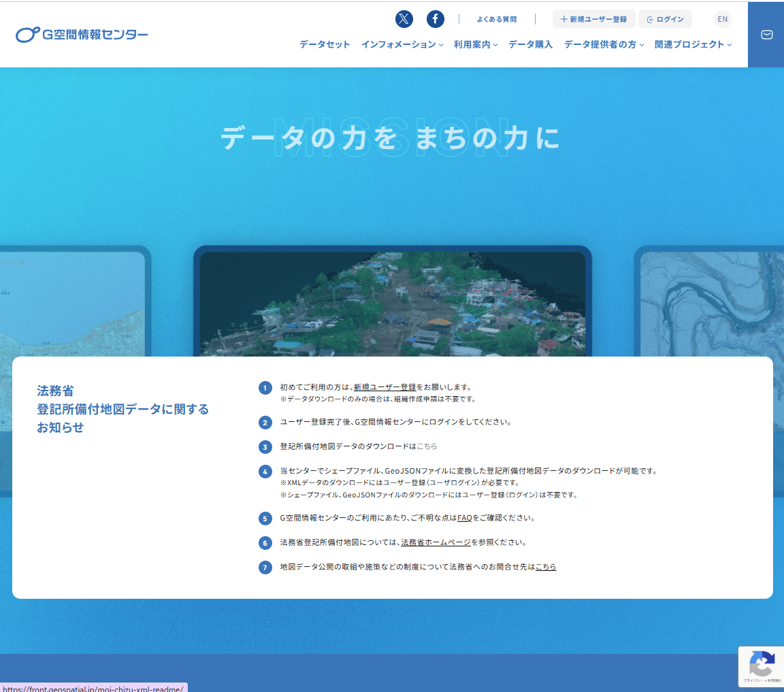
Task: Click the envelope contact icon top right
Action: (766, 35)
